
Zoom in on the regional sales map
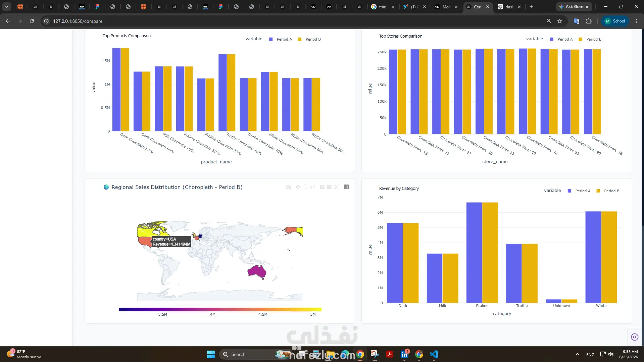pyautogui.click(x=322, y=187)
